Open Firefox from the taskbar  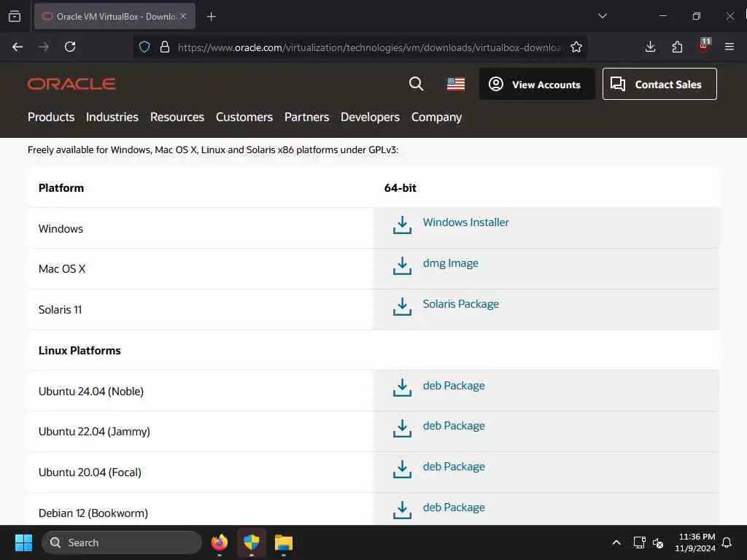[x=220, y=542]
